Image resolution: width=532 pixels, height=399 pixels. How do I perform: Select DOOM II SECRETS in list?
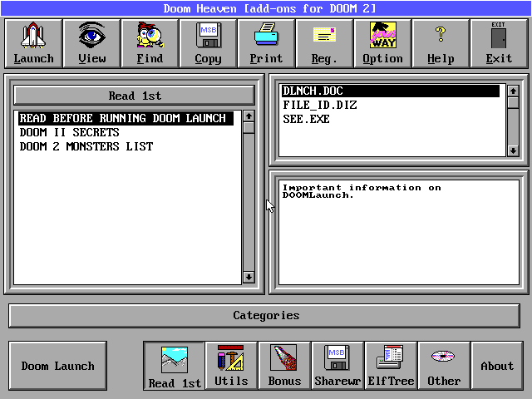tap(70, 133)
